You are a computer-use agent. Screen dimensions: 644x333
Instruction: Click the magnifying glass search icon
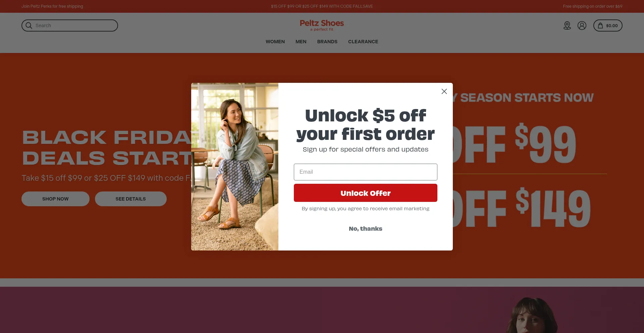coord(29,25)
